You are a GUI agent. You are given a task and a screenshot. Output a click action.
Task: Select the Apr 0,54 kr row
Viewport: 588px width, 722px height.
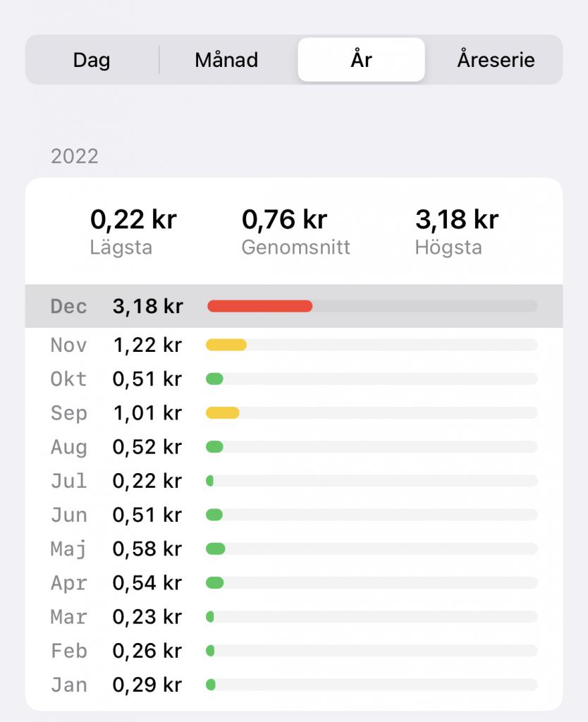(294, 583)
